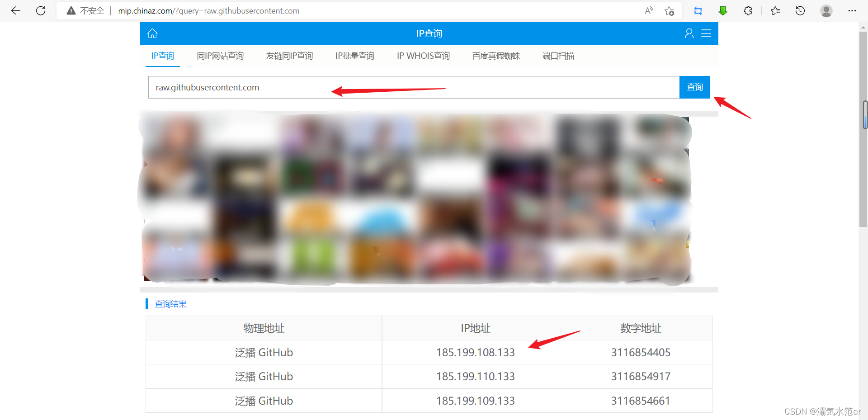868x420 pixels.
Task: Open the IP WHOIS查询 section
Action: 423,56
